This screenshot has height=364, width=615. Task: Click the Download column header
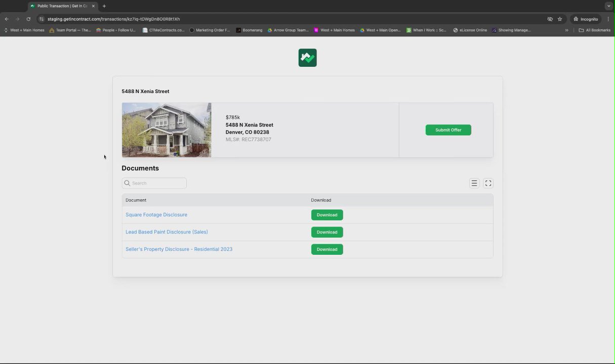321,200
